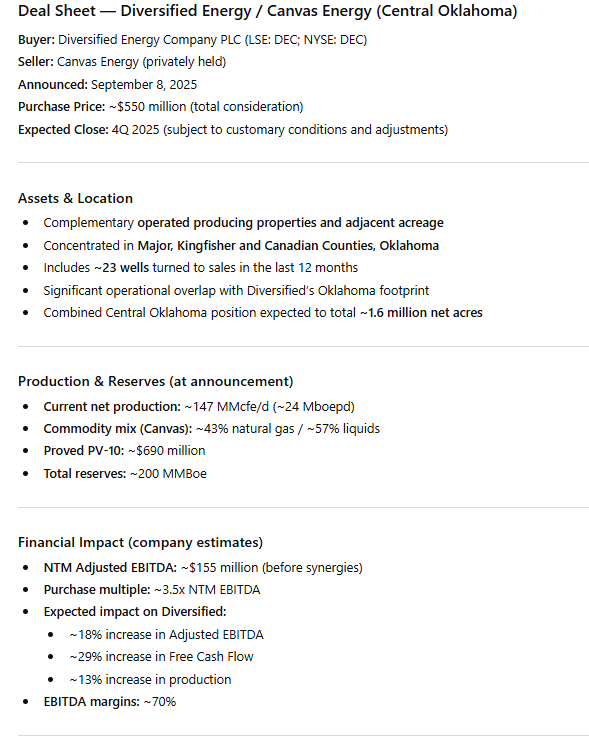Click the Financial Impact (company estimates) heading
The width and height of the screenshot is (589, 739).
click(140, 542)
